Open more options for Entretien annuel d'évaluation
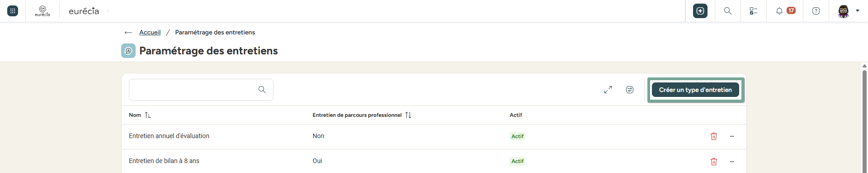Image resolution: width=868 pixels, height=173 pixels. click(732, 136)
